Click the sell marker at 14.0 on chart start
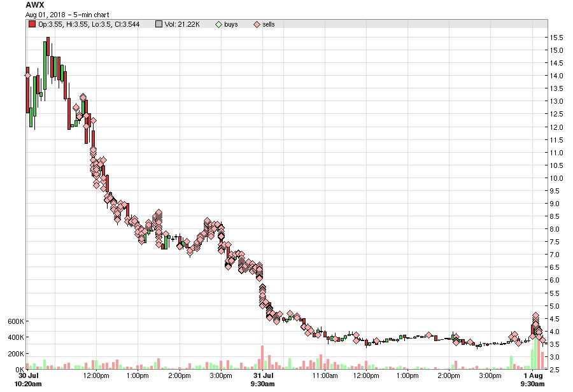The height and width of the screenshot is (392, 573). 27,75
